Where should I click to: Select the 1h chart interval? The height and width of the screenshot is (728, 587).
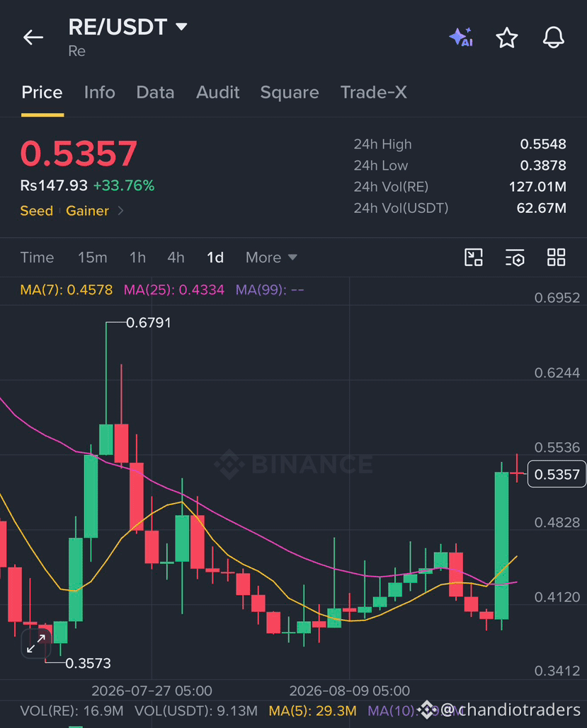point(137,258)
